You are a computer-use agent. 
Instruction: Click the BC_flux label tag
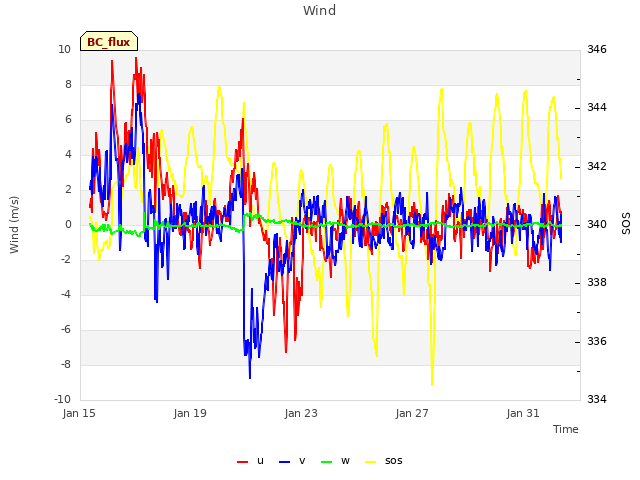[x=109, y=41]
